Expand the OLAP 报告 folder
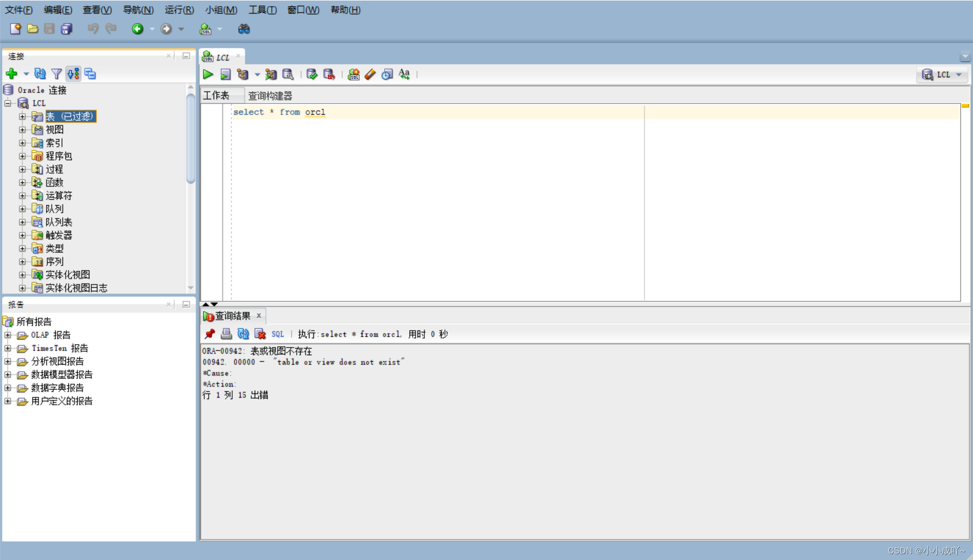The image size is (973, 560). click(x=8, y=335)
